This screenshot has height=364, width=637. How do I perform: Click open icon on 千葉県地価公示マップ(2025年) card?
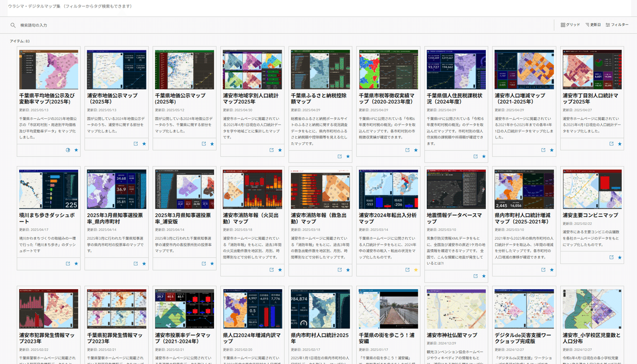[x=203, y=144]
